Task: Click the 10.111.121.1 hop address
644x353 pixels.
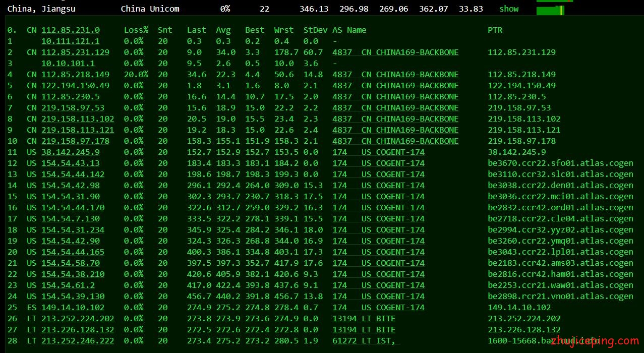Action: [x=70, y=41]
